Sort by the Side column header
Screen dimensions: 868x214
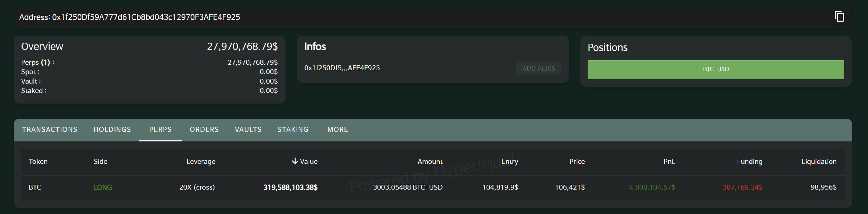coord(100,161)
